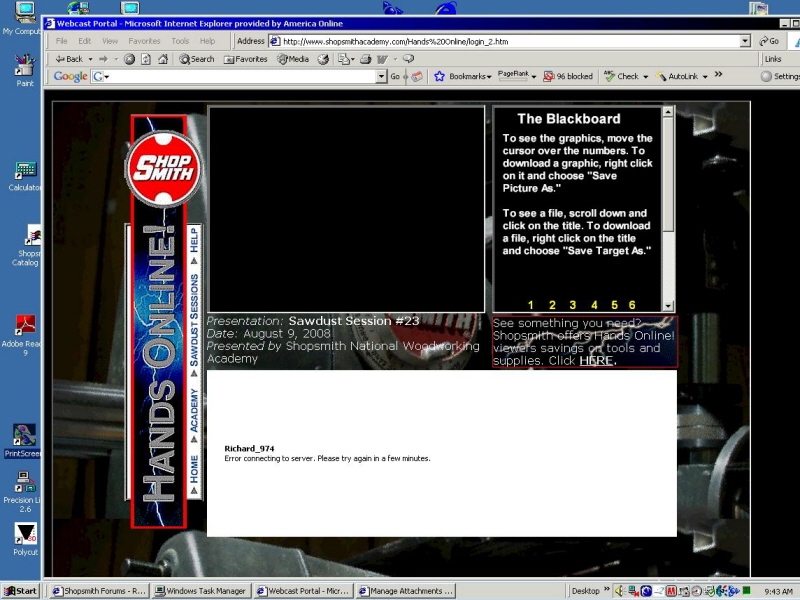Open browsing History icon

point(323,59)
